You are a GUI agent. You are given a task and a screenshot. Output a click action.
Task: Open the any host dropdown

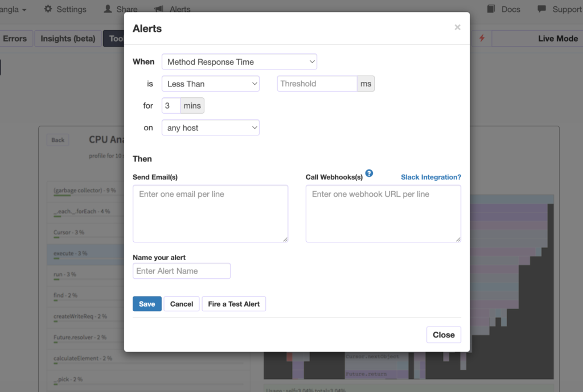click(x=211, y=128)
